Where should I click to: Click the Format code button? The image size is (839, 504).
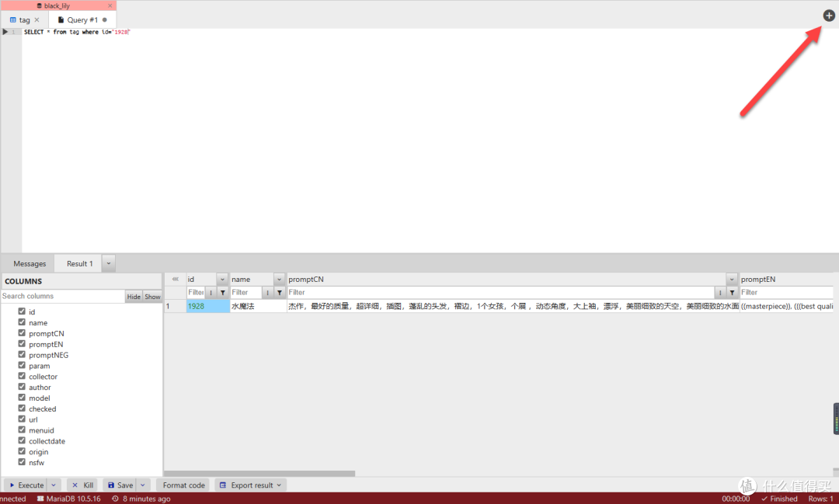pos(183,485)
